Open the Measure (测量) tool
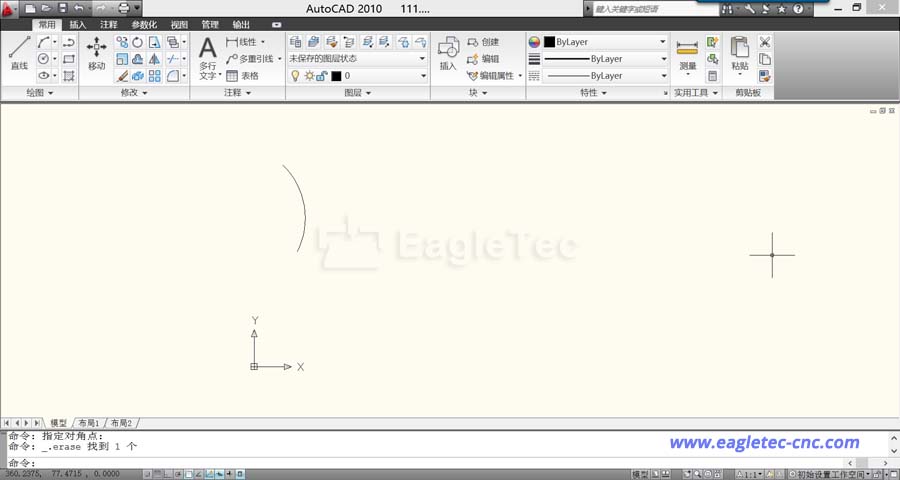This screenshot has height=480, width=900. 687,55
